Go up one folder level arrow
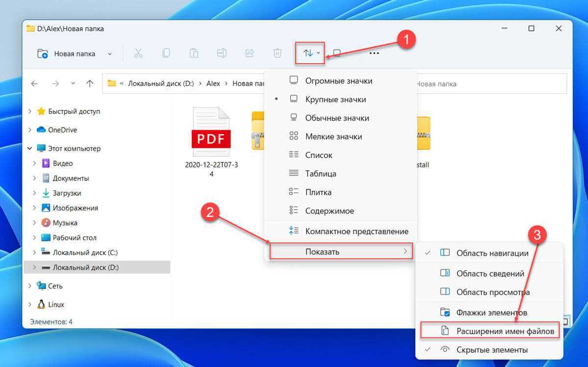 tap(90, 84)
